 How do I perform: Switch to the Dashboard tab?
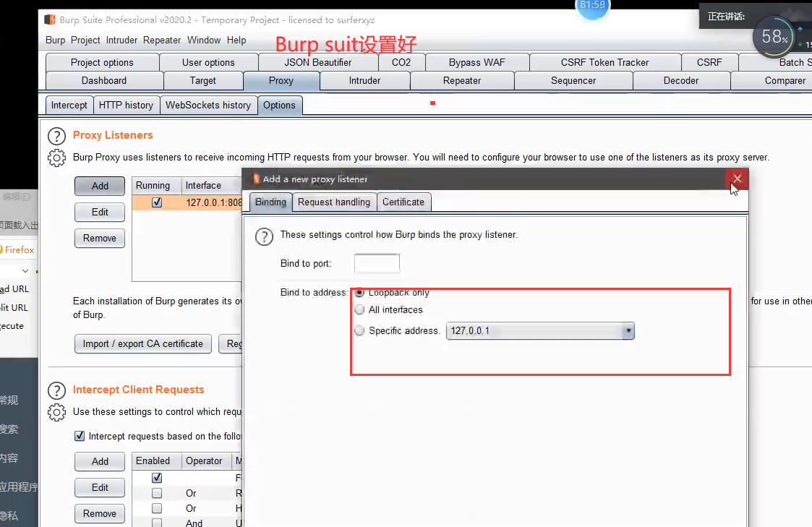(104, 80)
